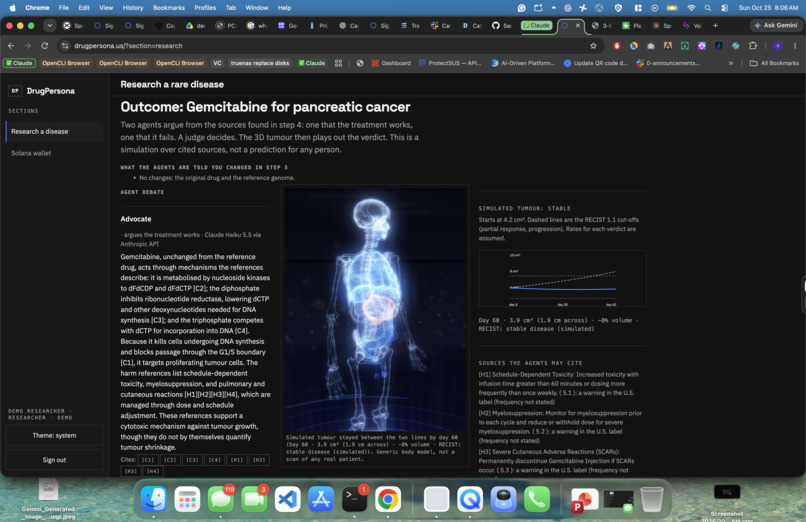
Task: Open the Profiles menu
Action: pyautogui.click(x=205, y=8)
